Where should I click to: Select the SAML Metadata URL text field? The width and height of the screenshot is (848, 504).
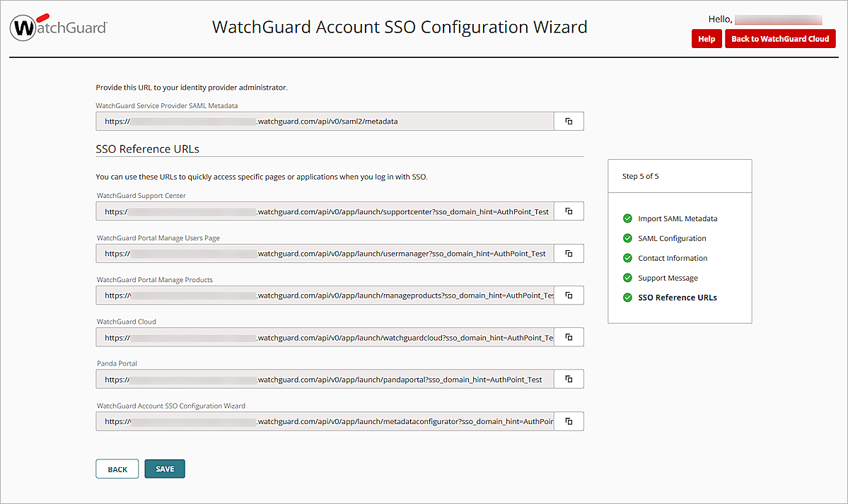click(x=324, y=121)
